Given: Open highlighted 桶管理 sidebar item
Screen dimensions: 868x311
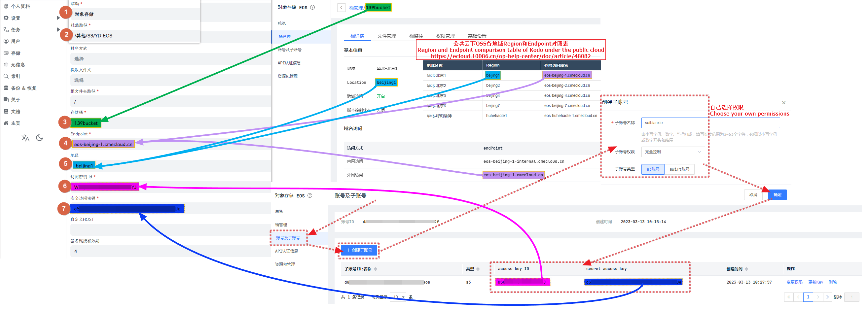Looking at the screenshot, I should tap(301, 36).
